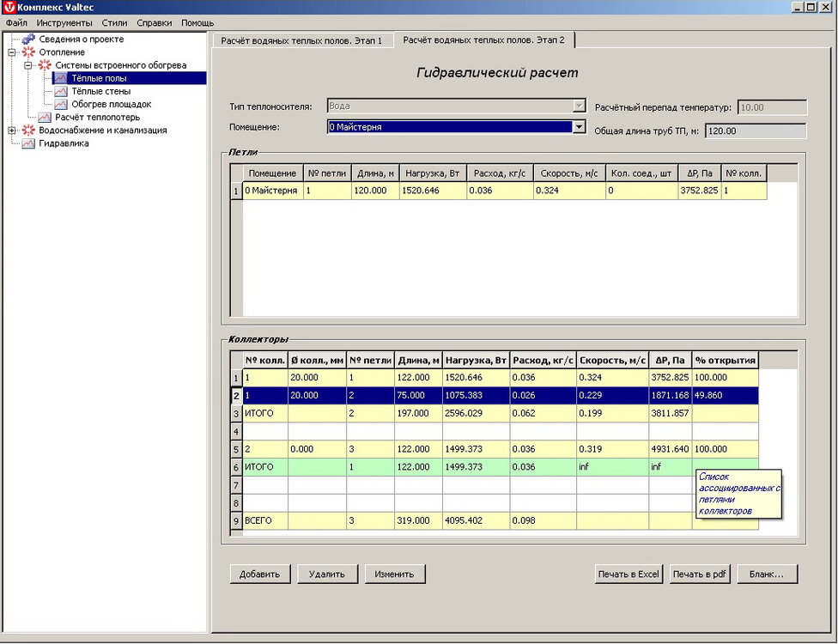Click the Бланк... button

coord(766,574)
